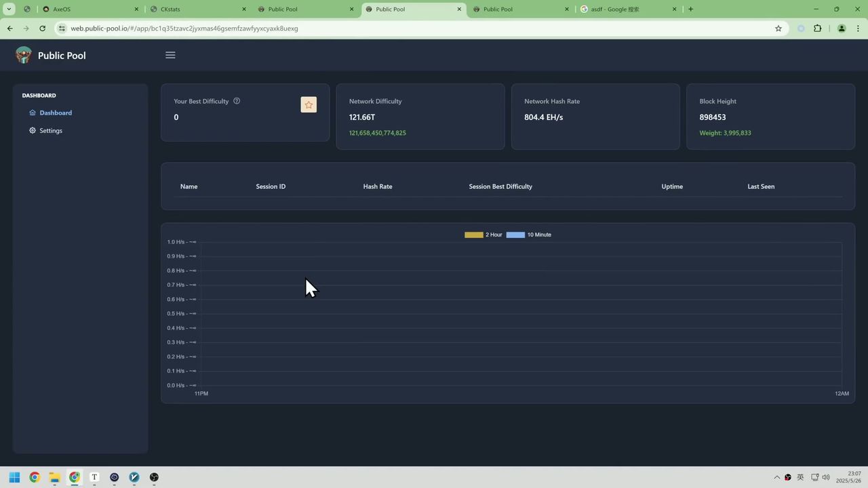Click the hamburger menu icon

coord(170,55)
